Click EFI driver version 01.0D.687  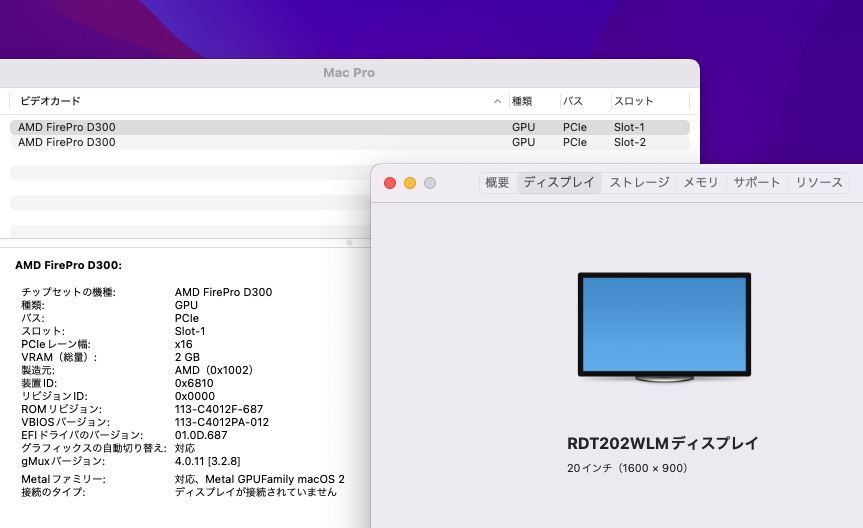pos(201,435)
